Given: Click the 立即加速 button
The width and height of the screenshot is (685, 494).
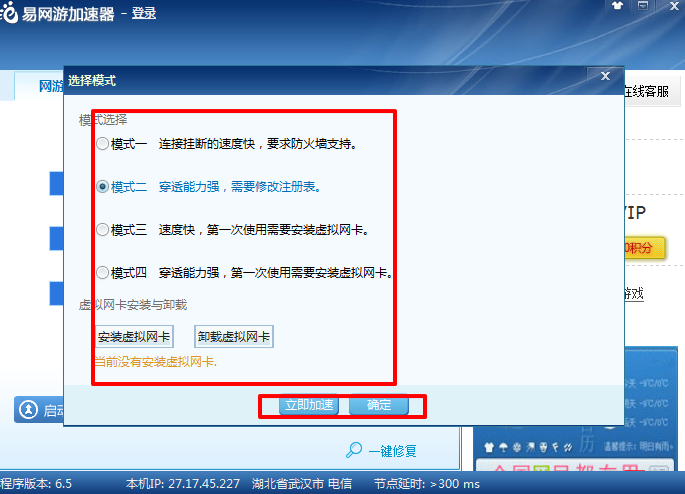Looking at the screenshot, I should (309, 405).
